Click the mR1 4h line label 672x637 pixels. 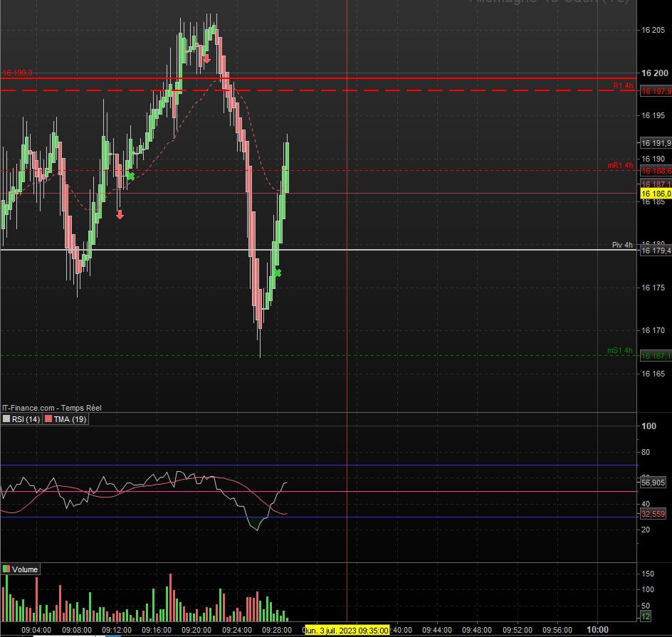pos(620,165)
